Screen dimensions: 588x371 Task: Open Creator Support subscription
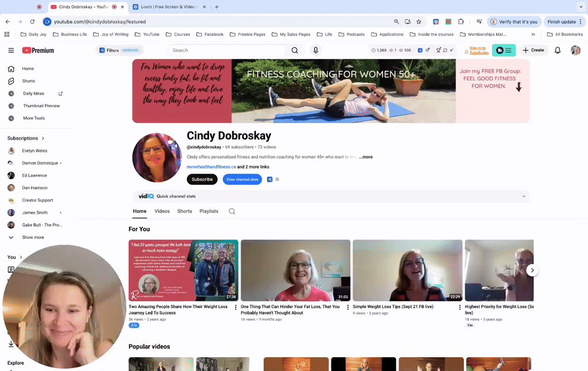click(37, 200)
